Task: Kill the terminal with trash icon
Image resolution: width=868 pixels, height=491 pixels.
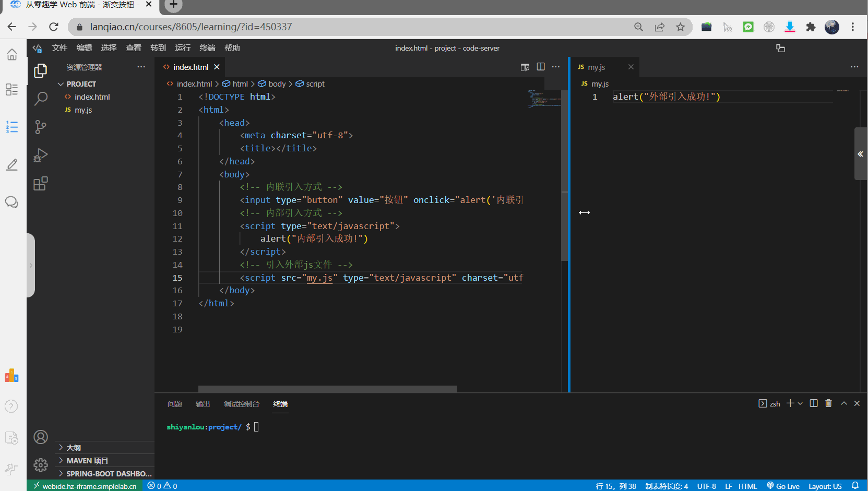Action: tap(828, 403)
